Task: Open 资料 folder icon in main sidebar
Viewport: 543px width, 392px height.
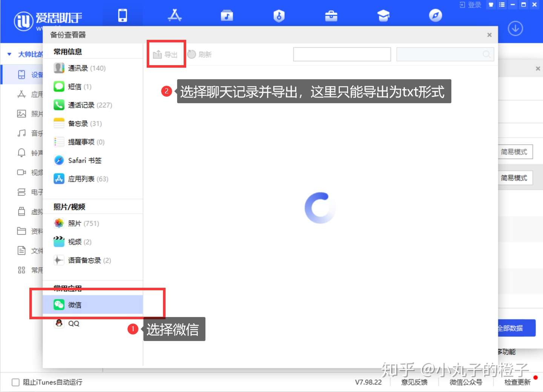Action: click(21, 231)
